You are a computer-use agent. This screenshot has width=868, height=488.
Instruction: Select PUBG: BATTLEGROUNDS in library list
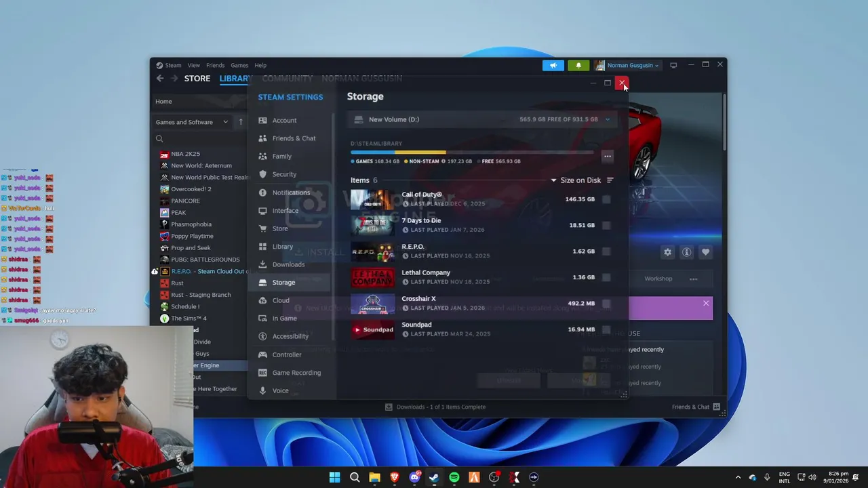coord(205,260)
